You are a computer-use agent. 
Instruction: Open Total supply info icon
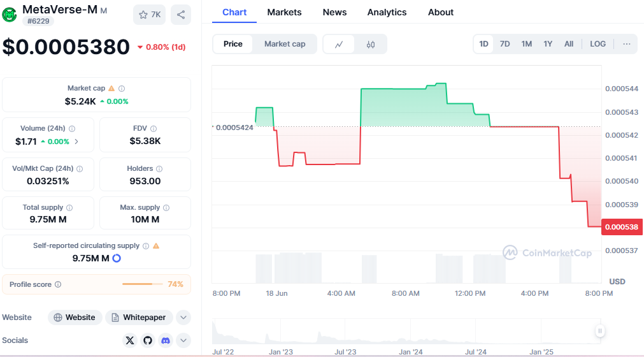pyautogui.click(x=69, y=208)
